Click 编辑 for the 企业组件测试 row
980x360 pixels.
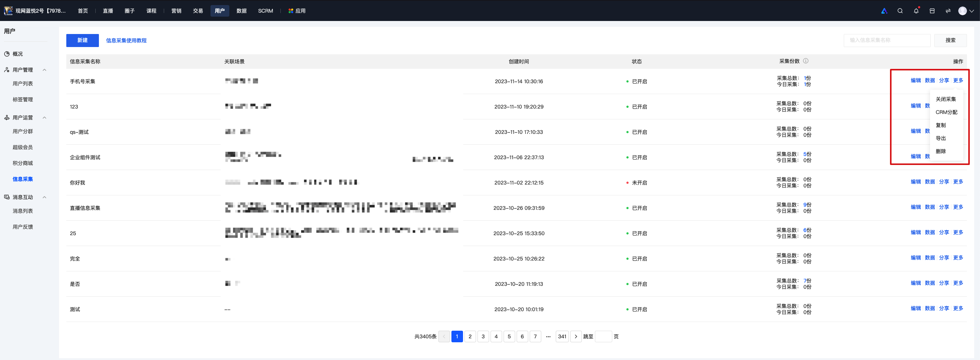click(916, 156)
